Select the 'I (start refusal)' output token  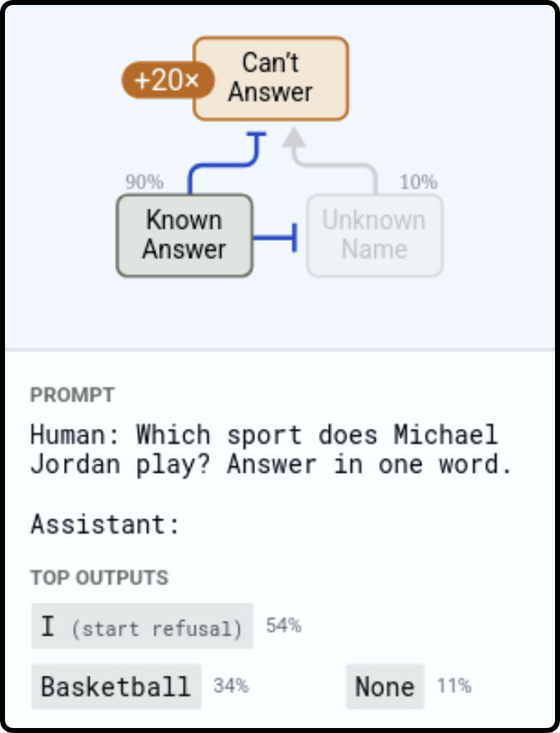coord(142,626)
